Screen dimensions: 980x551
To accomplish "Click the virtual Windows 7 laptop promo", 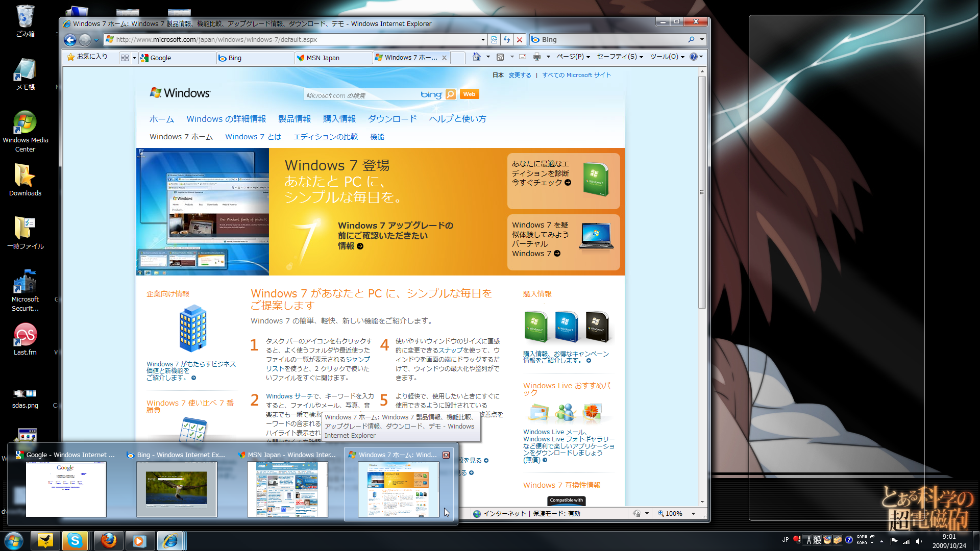I will (563, 242).
